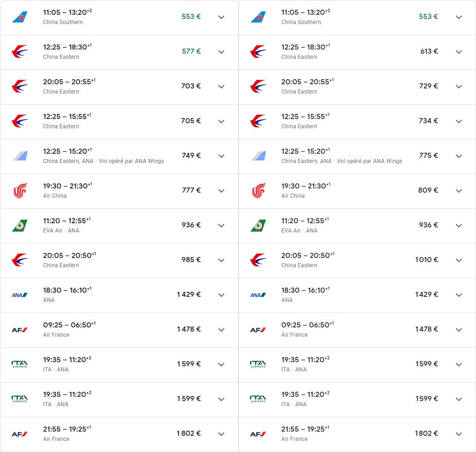This screenshot has width=476, height=452.
Task: Expand the 777 € Air China flight
Action: 221,191
